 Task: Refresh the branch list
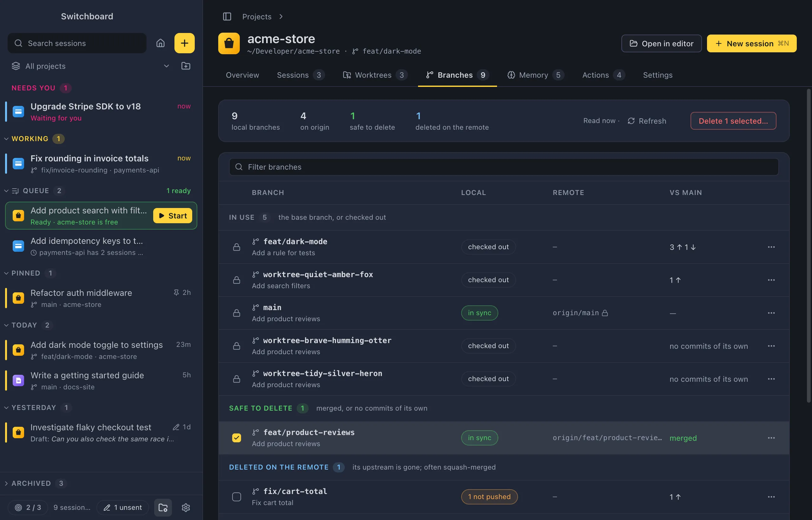[x=647, y=121]
